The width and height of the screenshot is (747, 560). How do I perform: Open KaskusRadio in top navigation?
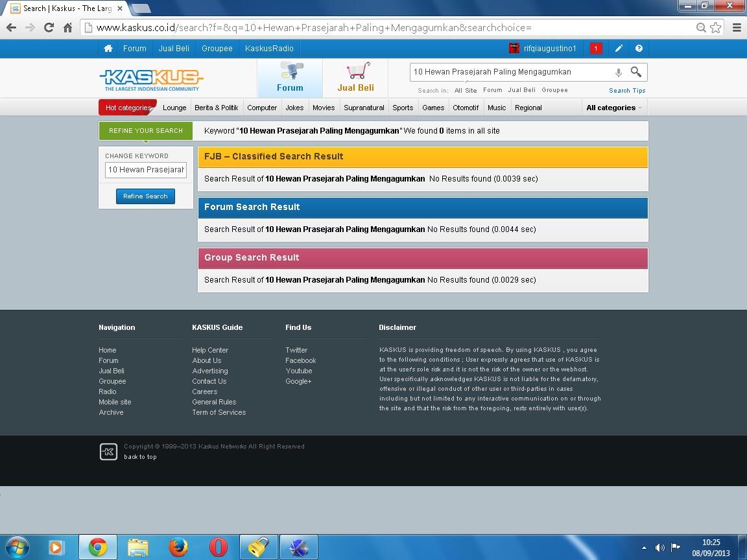[x=269, y=48]
